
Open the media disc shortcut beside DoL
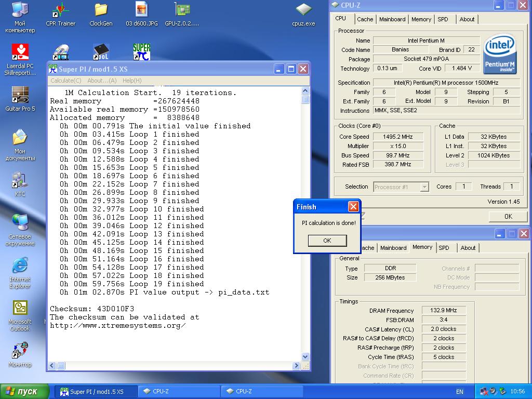point(61,52)
